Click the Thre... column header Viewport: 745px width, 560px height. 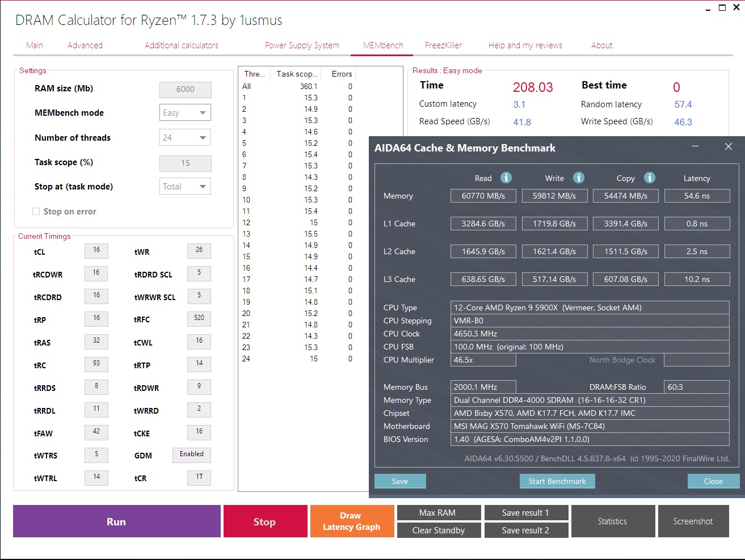[254, 74]
